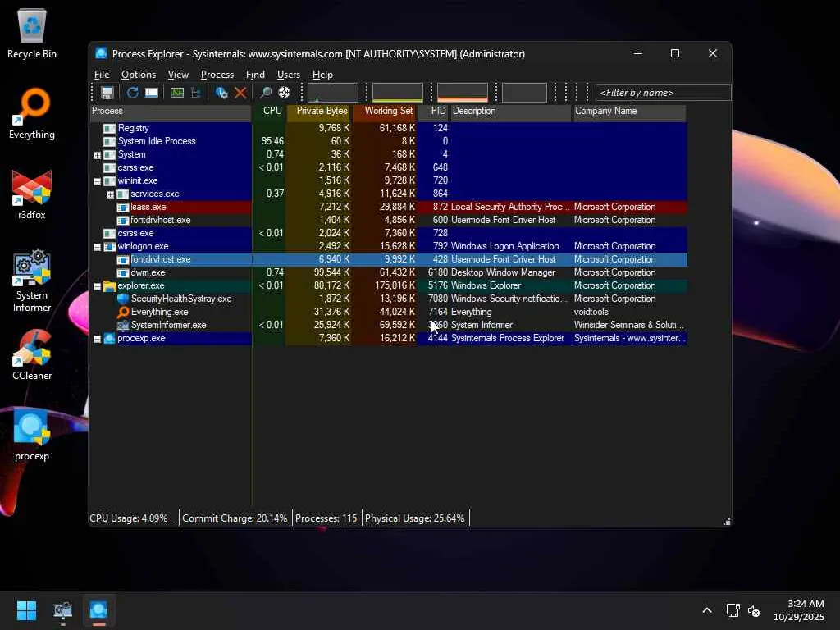
Task: Sort by the PID column header
Action: coord(434,112)
